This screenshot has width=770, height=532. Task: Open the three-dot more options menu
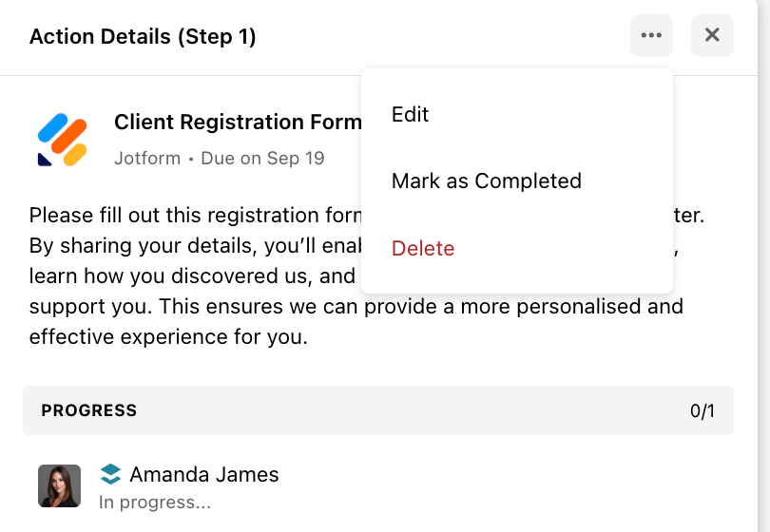pyautogui.click(x=651, y=36)
